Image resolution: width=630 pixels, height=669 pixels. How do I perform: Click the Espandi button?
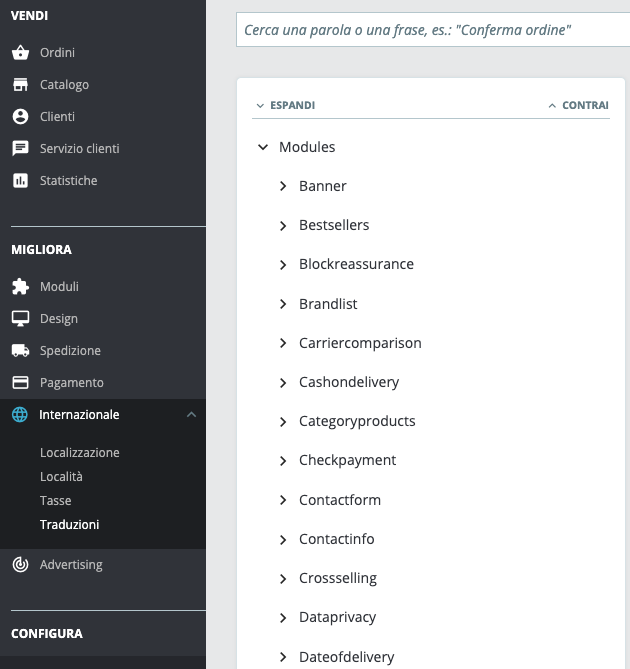point(286,105)
